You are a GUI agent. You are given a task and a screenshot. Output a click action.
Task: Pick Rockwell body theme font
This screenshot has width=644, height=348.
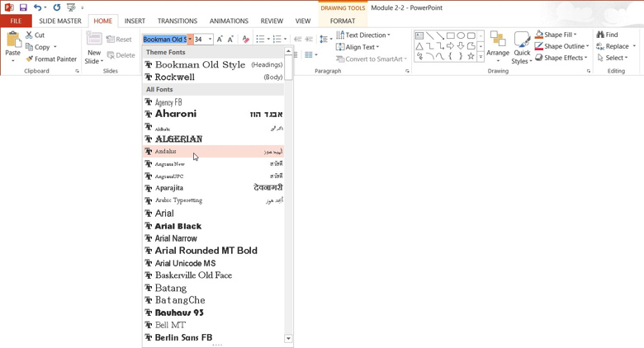point(175,77)
